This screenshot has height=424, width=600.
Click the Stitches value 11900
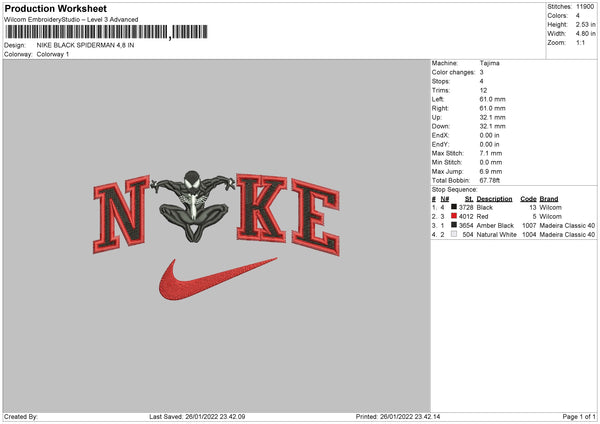585,7
